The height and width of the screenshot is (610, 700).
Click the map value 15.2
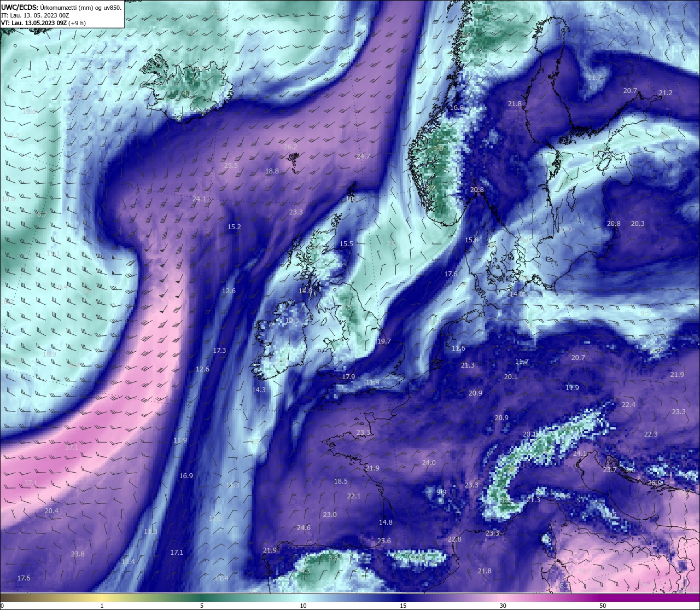tap(234, 227)
